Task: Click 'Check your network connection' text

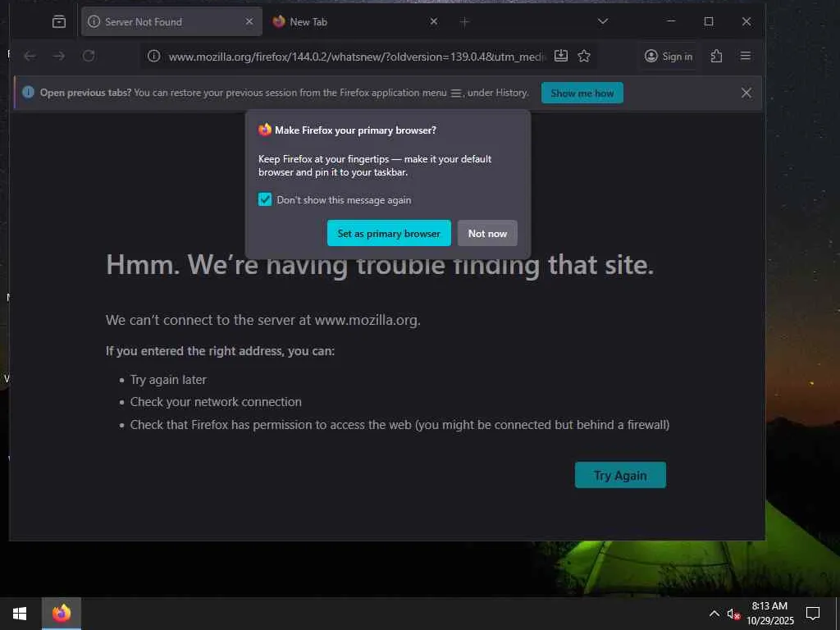Action: 216,402
